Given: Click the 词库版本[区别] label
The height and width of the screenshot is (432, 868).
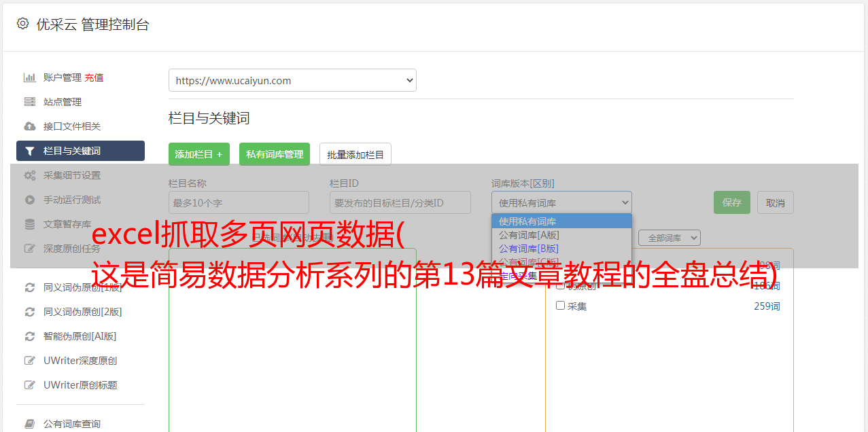Looking at the screenshot, I should click(x=522, y=183).
